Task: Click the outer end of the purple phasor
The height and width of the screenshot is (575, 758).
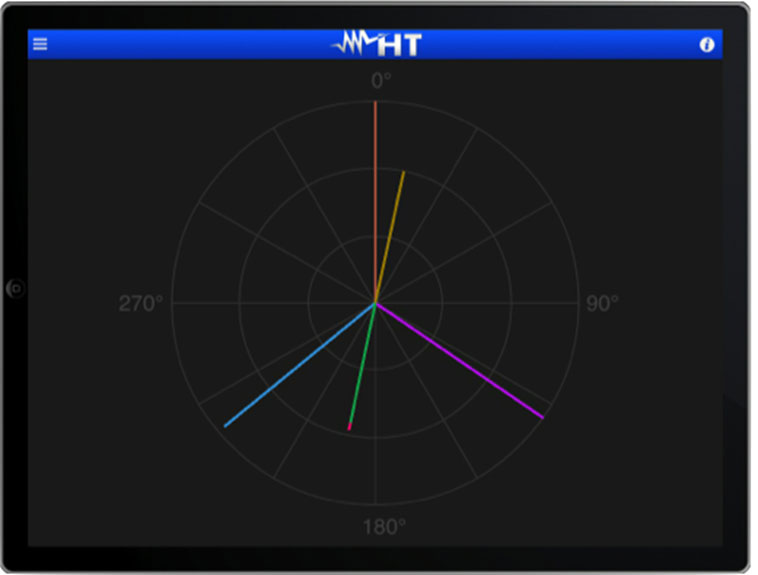Action: [x=542, y=416]
